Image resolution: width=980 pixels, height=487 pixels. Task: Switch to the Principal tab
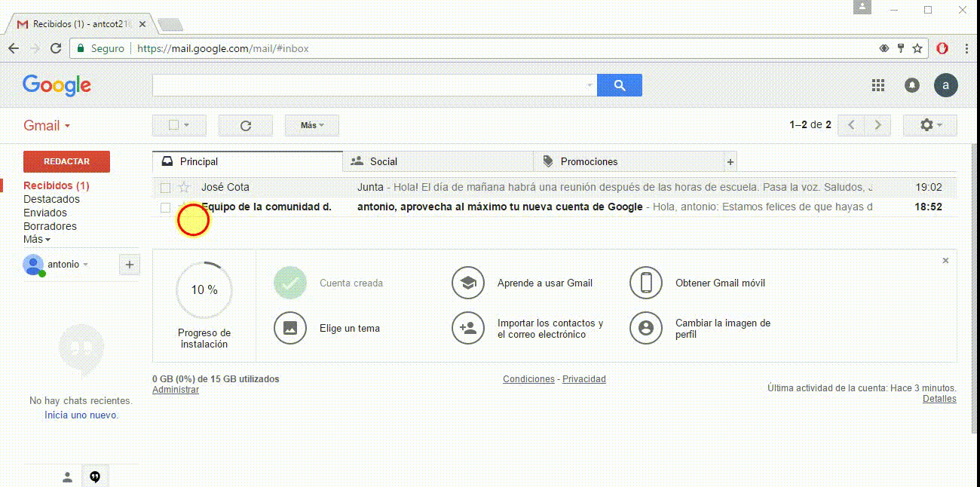[x=247, y=161]
